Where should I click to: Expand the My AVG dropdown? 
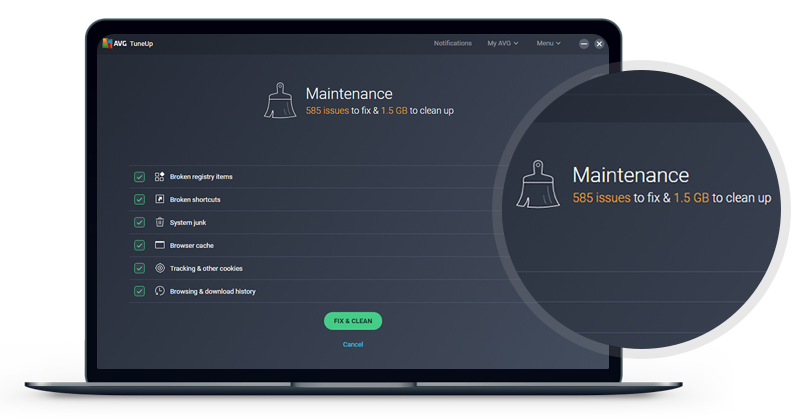point(502,43)
